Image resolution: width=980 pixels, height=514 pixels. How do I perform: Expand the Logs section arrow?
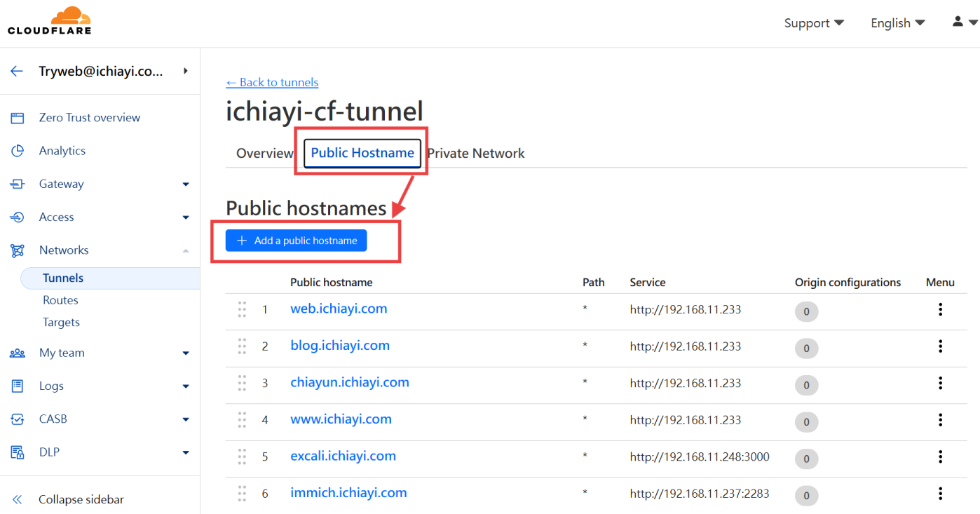(x=186, y=386)
